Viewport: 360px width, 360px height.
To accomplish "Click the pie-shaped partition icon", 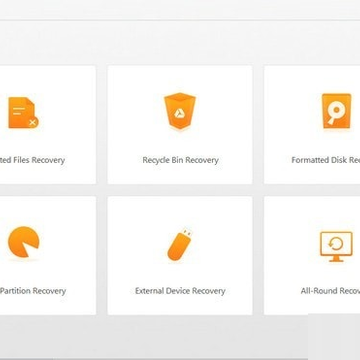I will pos(23,242).
